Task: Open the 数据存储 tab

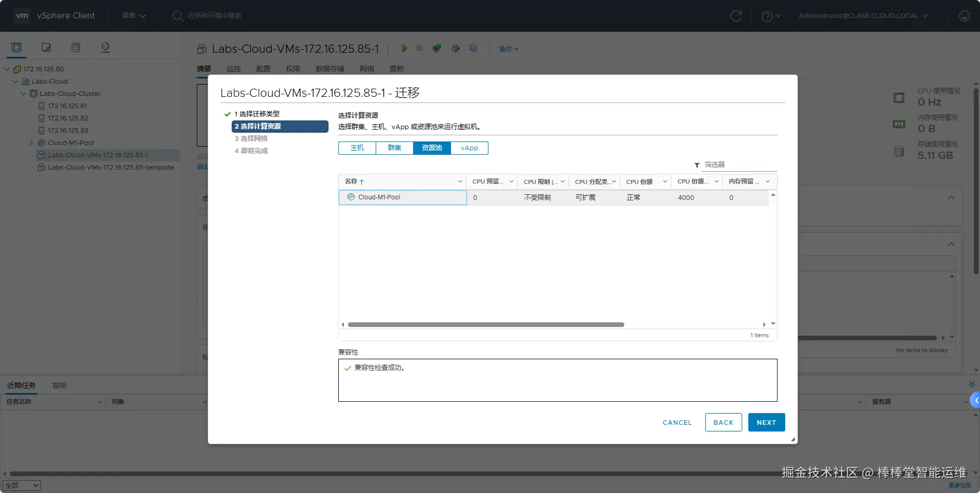Action: (330, 69)
